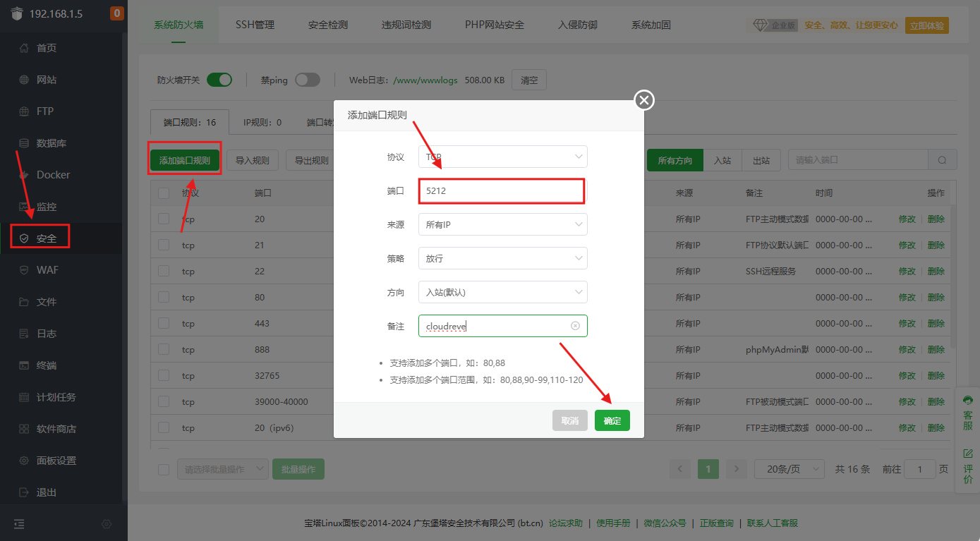Check the select-all checkbox in rule table header
The width and height of the screenshot is (980, 541).
click(164, 192)
